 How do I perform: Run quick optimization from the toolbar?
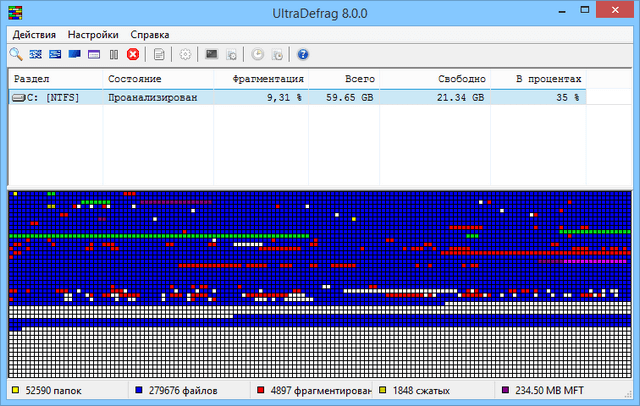click(x=55, y=54)
